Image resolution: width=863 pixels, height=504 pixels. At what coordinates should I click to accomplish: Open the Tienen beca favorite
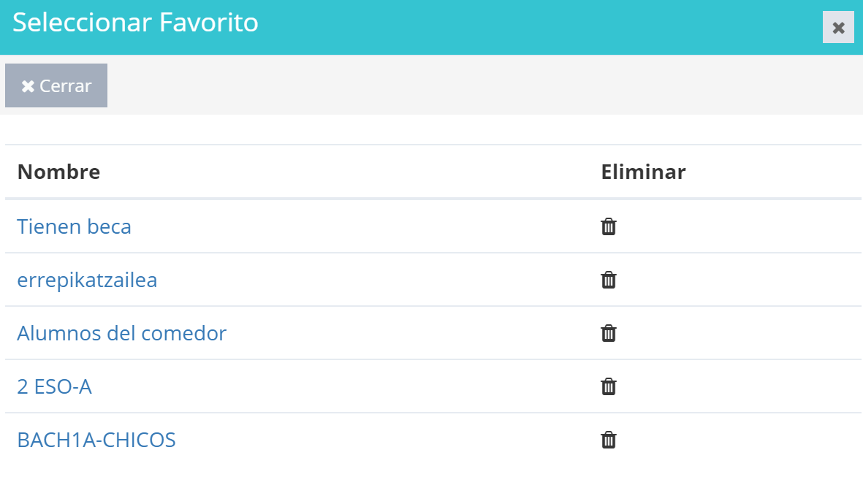click(x=75, y=226)
